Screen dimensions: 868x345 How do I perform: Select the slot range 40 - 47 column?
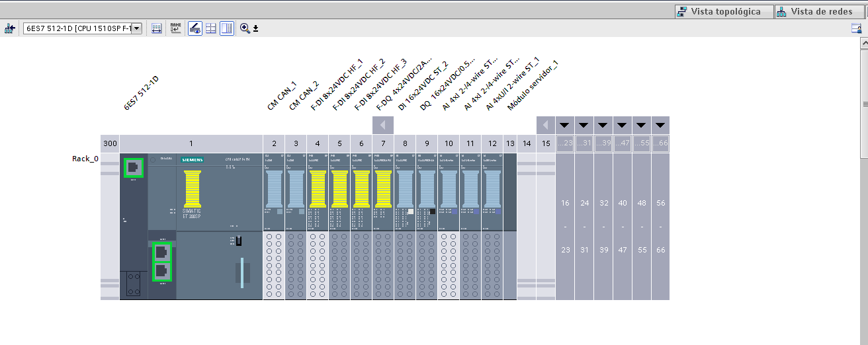[x=623, y=226]
